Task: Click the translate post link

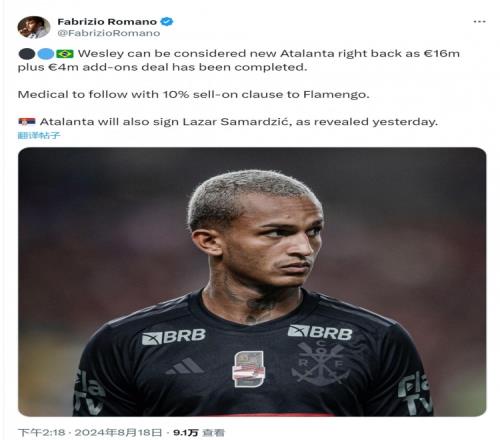Action: 39,135
